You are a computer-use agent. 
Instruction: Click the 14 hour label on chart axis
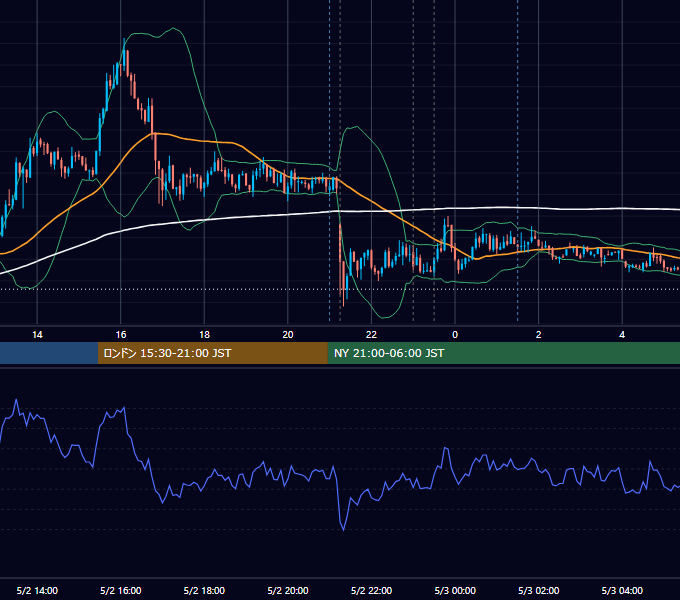pyautogui.click(x=37, y=335)
